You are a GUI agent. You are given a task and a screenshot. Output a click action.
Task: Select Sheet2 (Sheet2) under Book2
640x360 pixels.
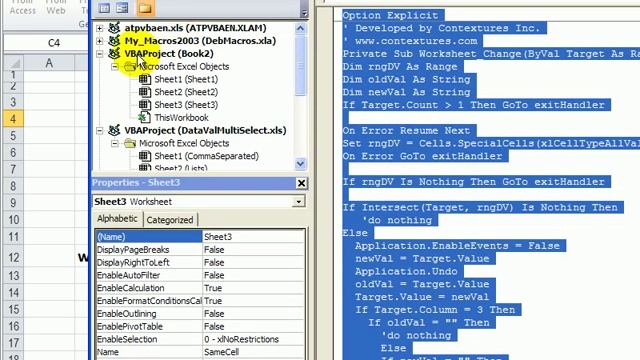[186, 92]
